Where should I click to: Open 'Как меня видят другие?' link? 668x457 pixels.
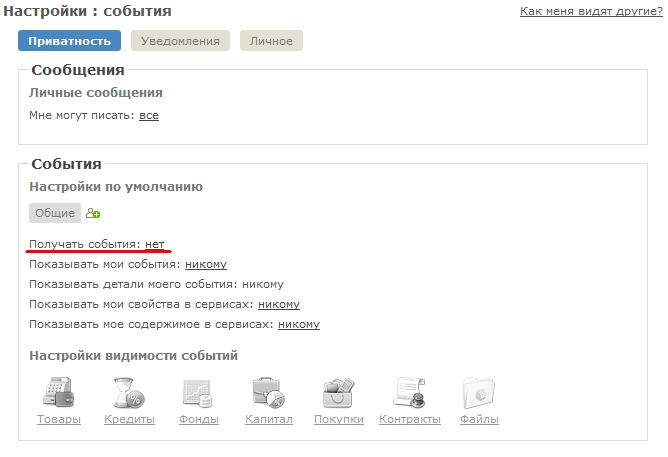click(x=591, y=11)
